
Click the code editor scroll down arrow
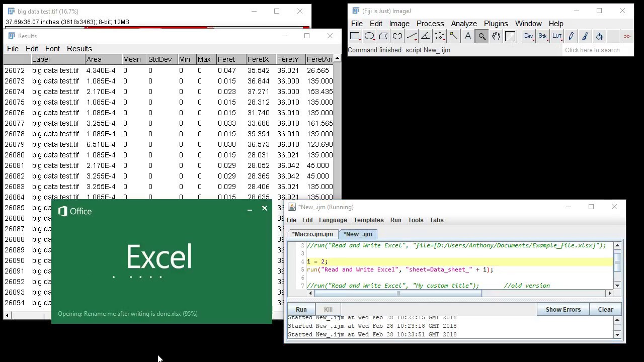pyautogui.click(x=617, y=286)
